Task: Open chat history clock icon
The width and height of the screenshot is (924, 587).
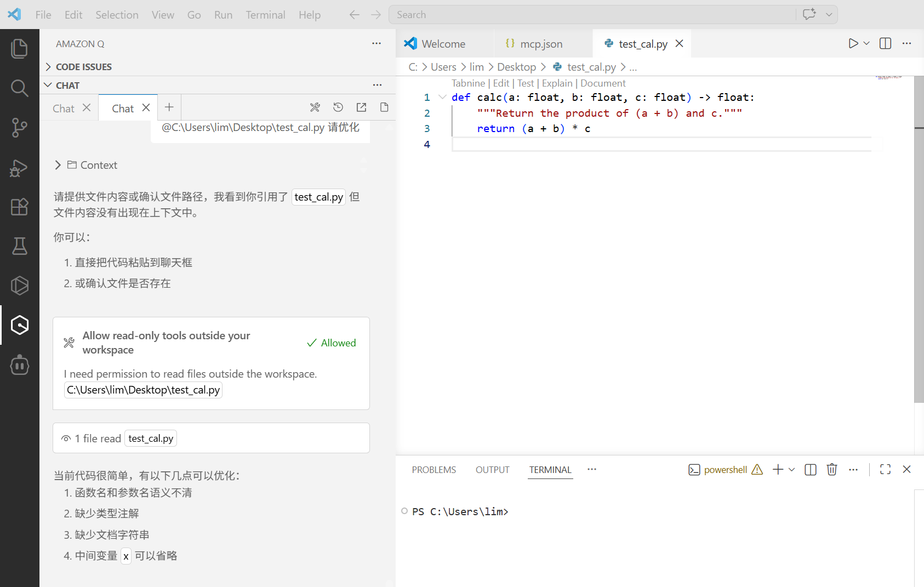Action: (x=338, y=107)
